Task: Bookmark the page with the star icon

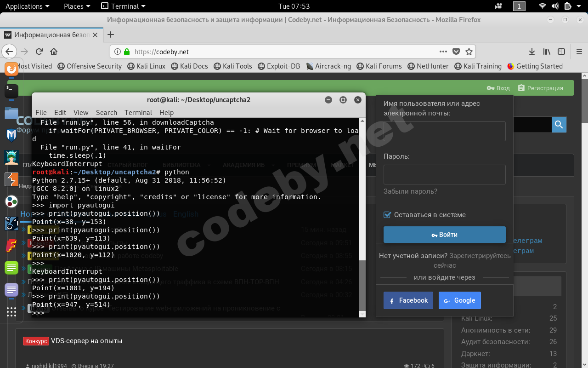Action: point(468,52)
